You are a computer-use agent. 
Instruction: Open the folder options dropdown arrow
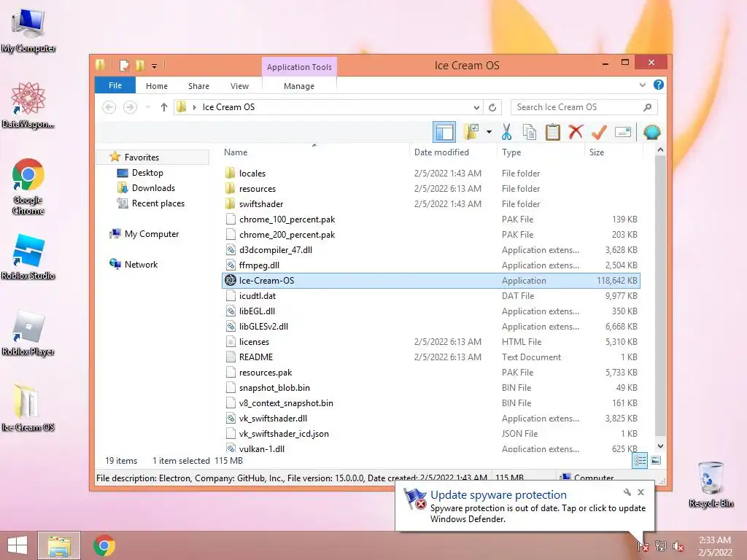click(489, 132)
